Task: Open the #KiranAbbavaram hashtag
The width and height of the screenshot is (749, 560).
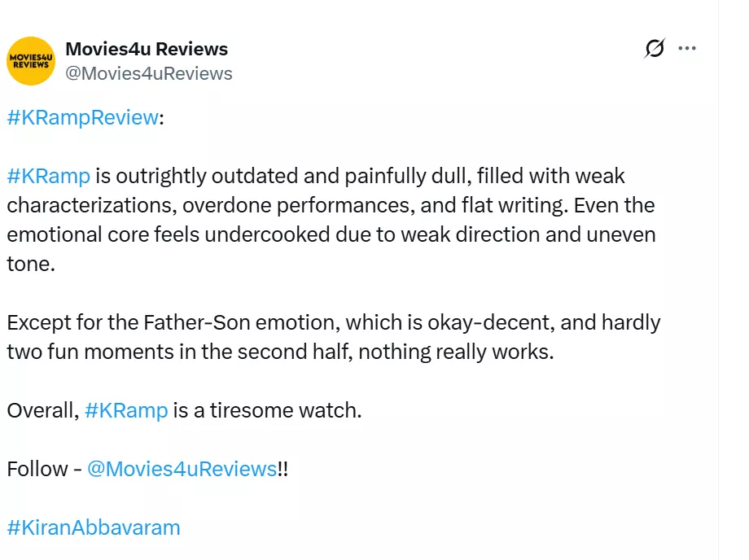Action: pos(94,527)
